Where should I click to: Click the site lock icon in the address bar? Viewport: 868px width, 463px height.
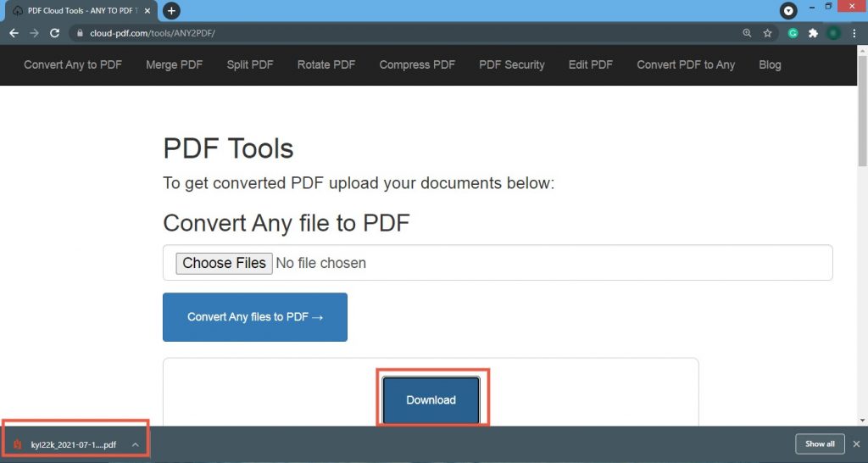pos(80,33)
